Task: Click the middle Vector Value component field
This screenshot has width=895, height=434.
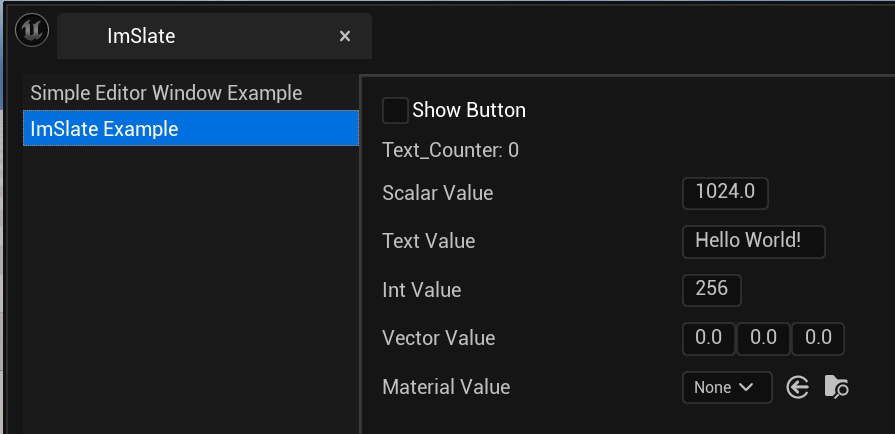Action: (763, 339)
